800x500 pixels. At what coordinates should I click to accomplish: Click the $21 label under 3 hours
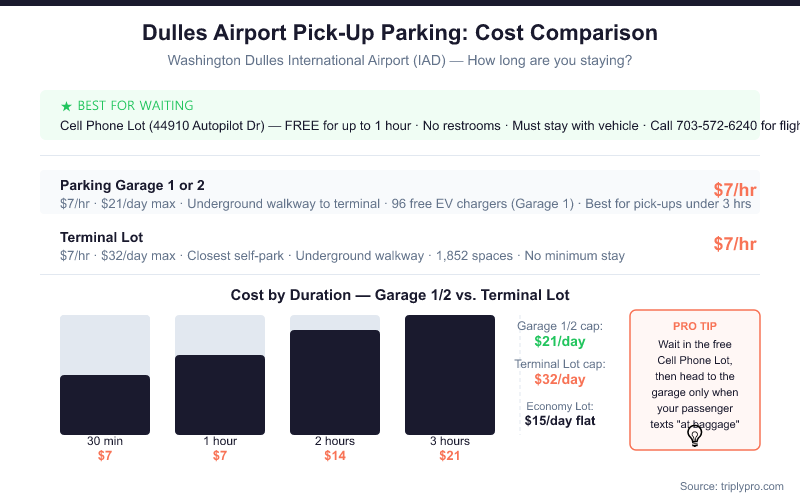click(450, 456)
